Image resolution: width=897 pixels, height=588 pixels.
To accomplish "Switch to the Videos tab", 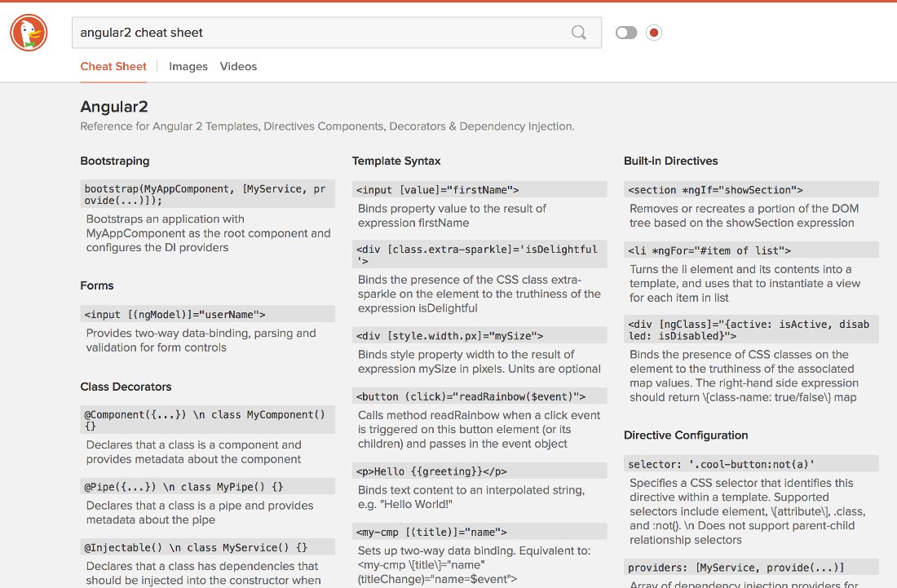I will (x=238, y=66).
